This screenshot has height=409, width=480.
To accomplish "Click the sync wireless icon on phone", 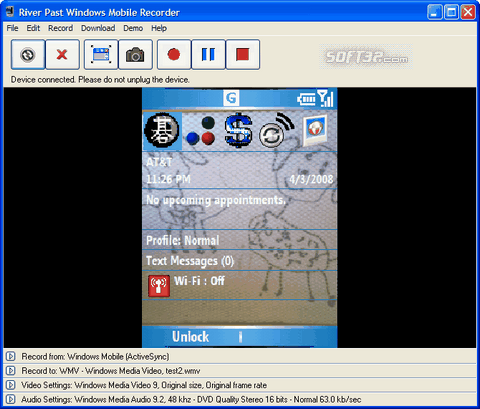I will 277,130.
